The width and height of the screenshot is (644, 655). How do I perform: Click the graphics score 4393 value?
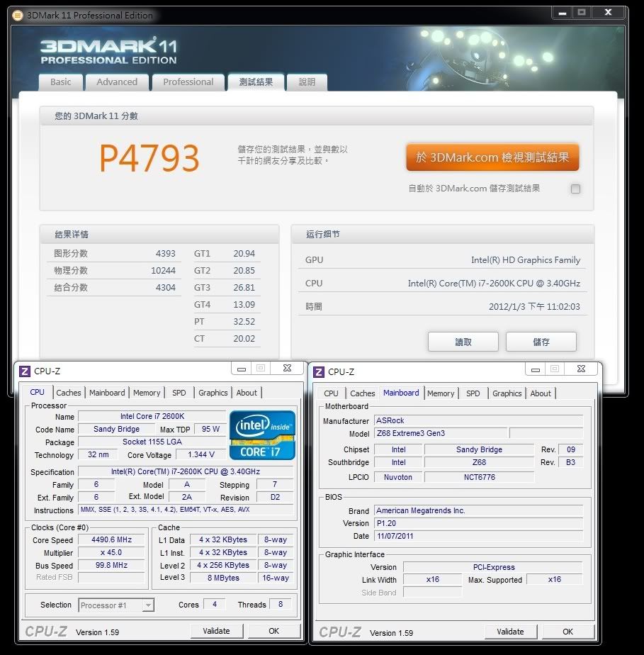166,254
